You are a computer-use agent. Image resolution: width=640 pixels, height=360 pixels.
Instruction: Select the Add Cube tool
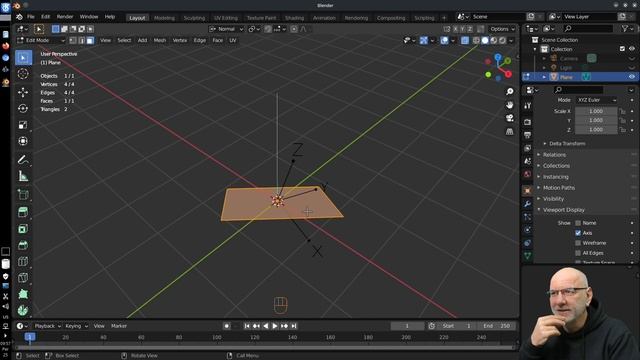(x=23, y=195)
